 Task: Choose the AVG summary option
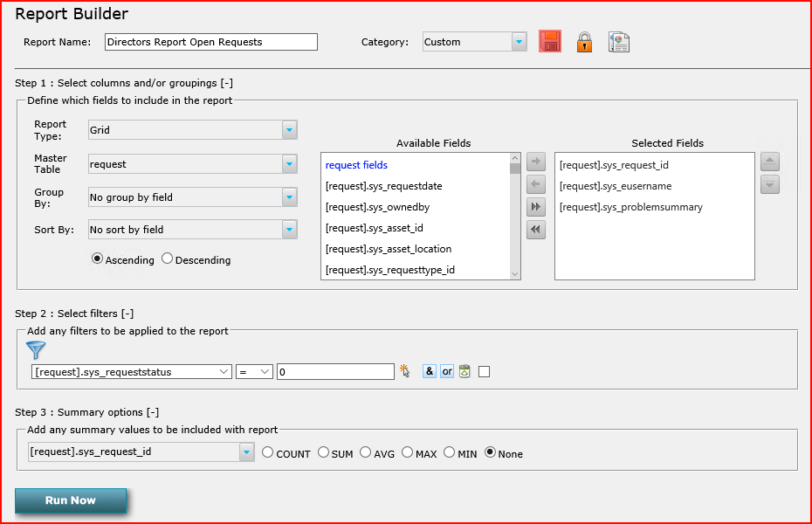tap(365, 452)
